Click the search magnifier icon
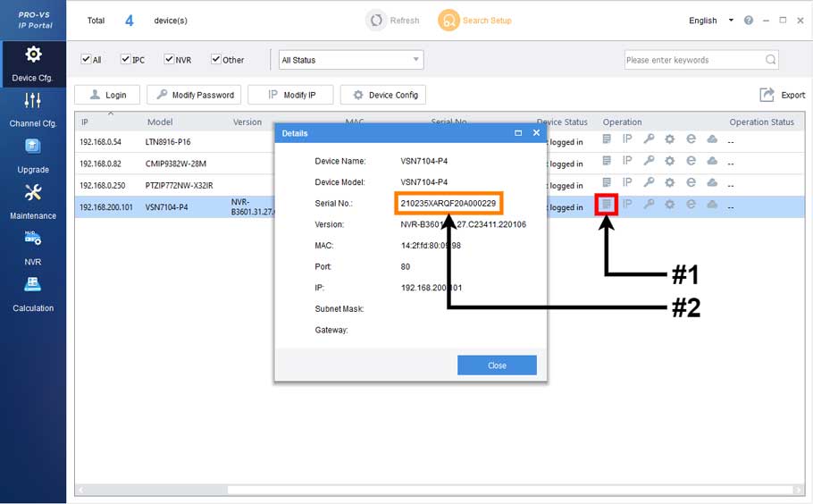 770,60
